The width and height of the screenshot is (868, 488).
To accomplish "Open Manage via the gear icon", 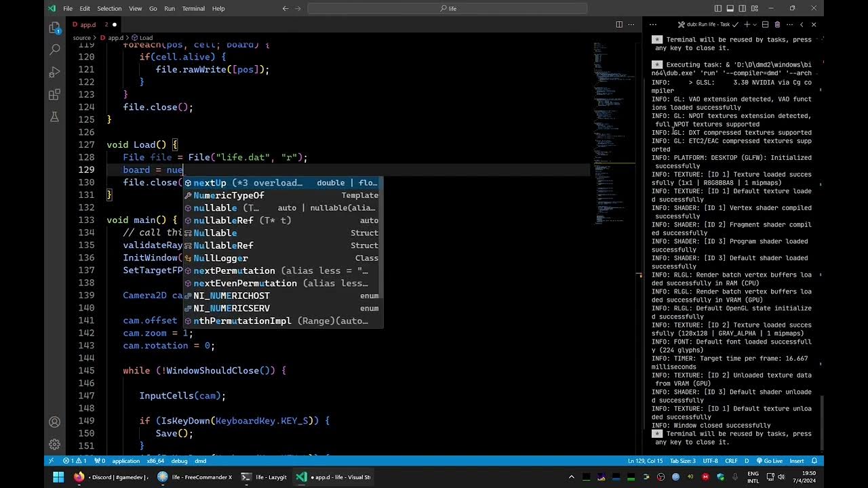I will pyautogui.click(x=54, y=444).
